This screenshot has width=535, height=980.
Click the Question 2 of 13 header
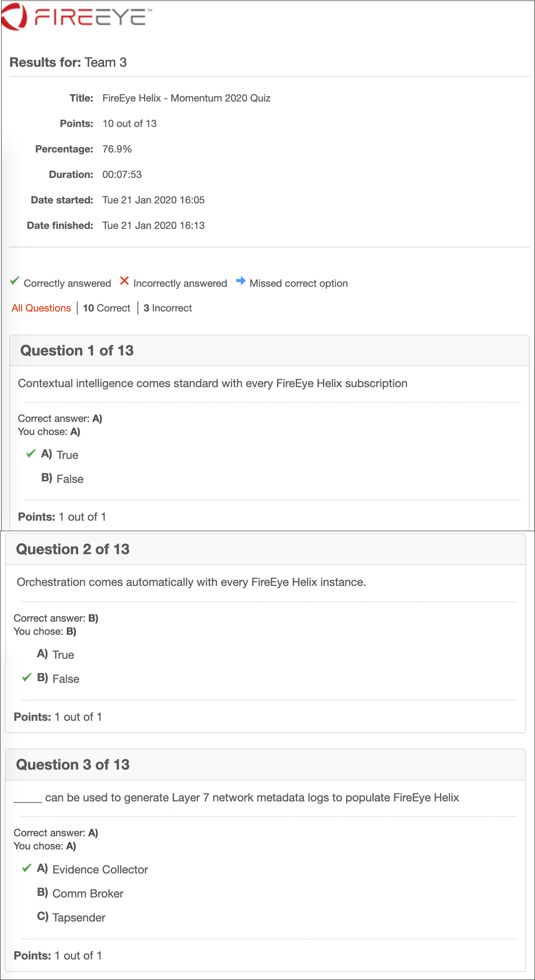click(265, 549)
